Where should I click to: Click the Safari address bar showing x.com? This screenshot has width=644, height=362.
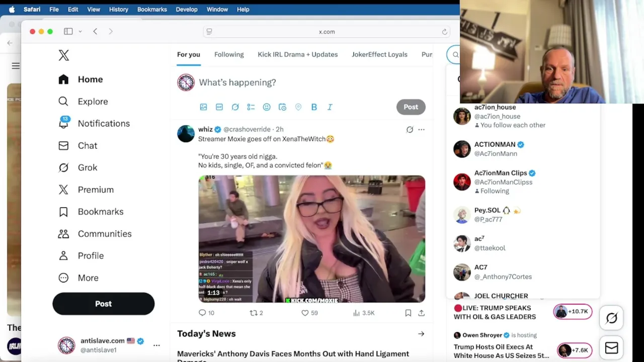pos(327,32)
